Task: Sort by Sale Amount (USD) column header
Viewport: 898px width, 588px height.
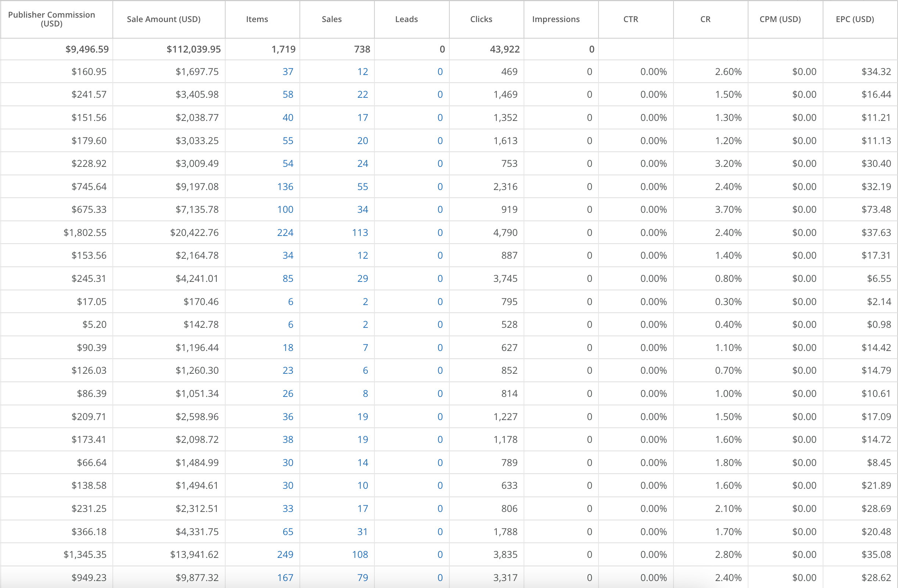Action: 164,19
